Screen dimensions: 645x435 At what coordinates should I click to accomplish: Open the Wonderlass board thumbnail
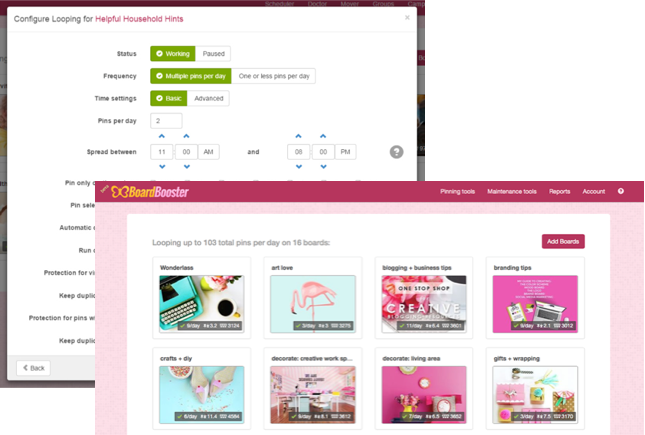[202, 304]
